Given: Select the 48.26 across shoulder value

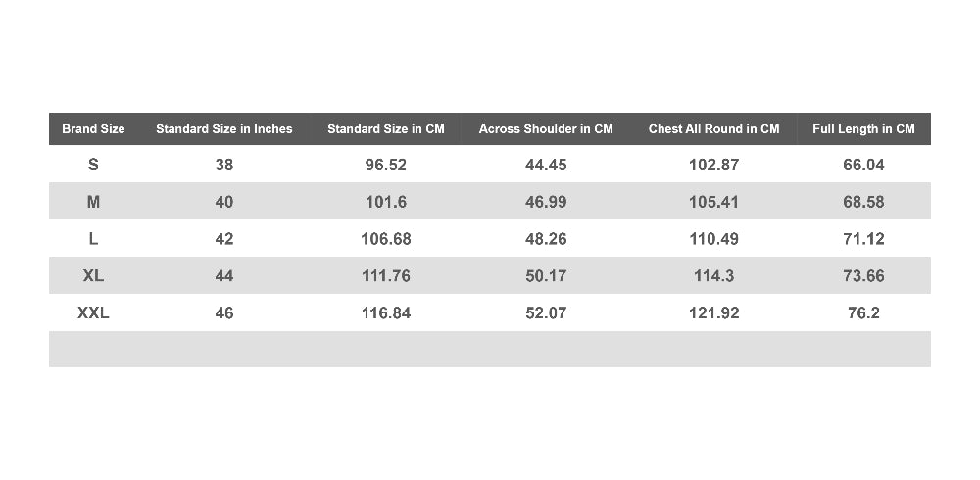Looking at the screenshot, I should [546, 239].
